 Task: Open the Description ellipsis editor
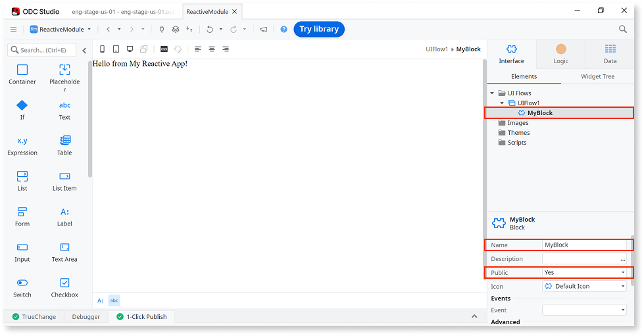click(x=623, y=259)
